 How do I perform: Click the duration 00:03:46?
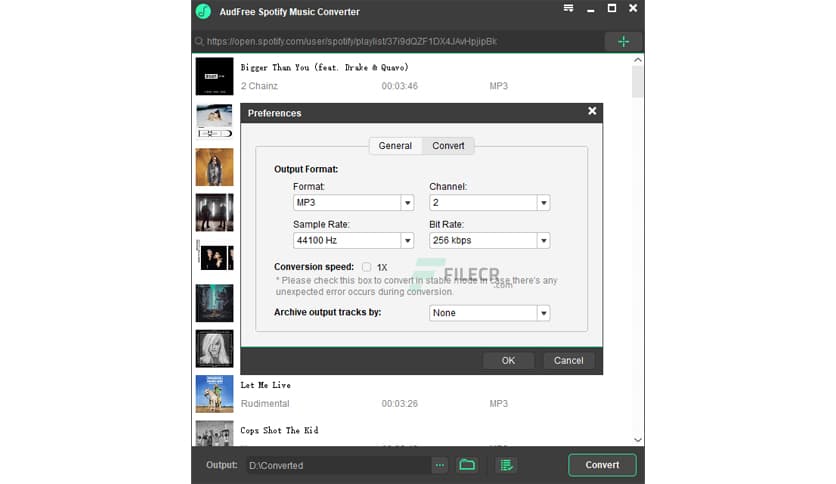(x=399, y=86)
